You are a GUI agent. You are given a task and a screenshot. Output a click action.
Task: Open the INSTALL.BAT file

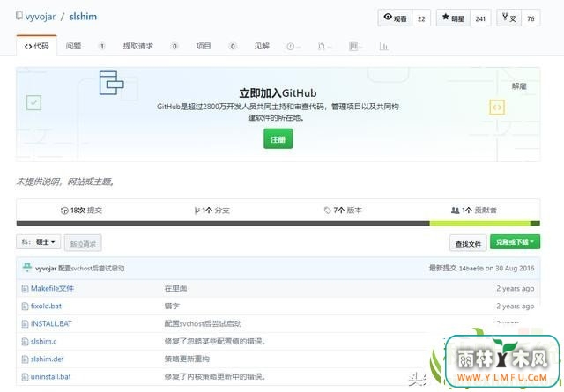coord(51,323)
